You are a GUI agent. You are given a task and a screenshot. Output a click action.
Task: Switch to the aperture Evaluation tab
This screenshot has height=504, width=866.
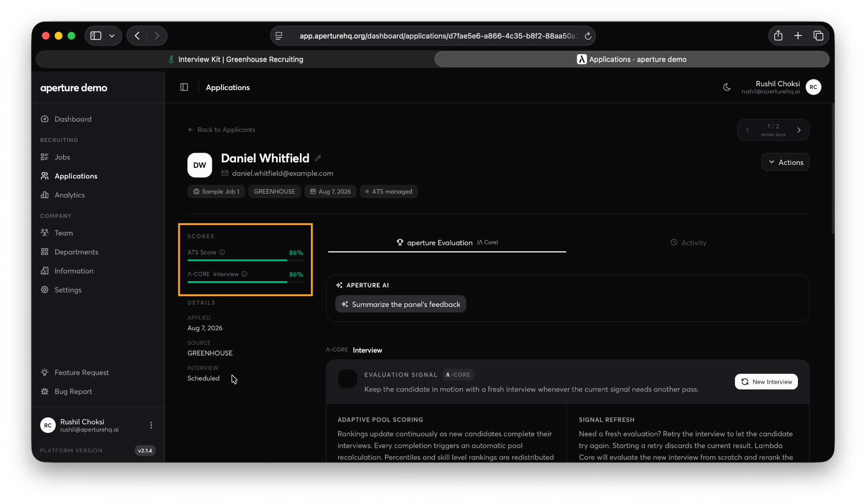click(447, 243)
